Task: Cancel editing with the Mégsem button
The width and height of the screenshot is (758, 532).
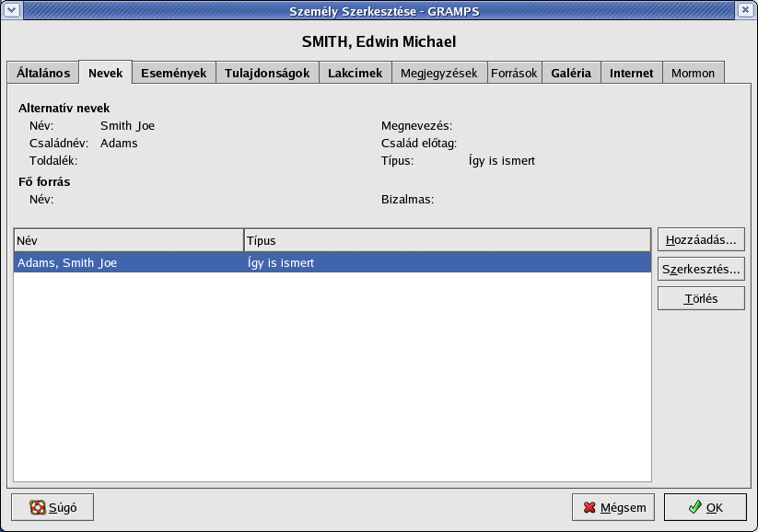Action: click(x=613, y=507)
